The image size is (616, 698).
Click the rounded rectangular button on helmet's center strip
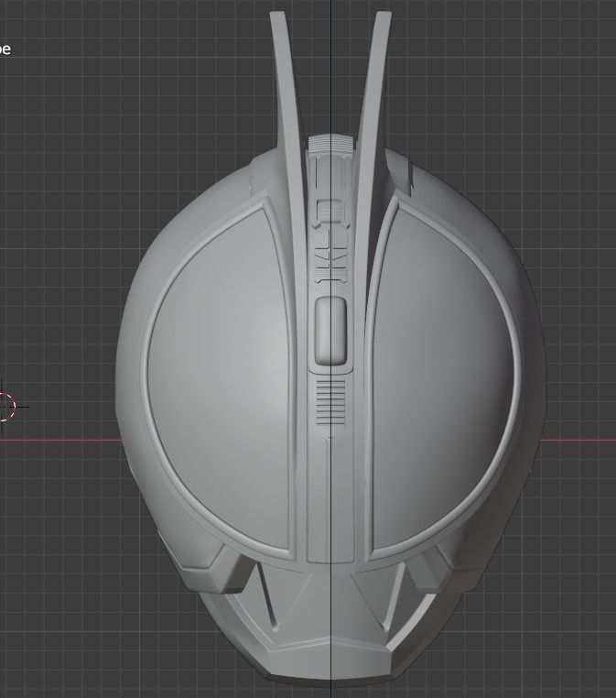pyautogui.click(x=330, y=331)
